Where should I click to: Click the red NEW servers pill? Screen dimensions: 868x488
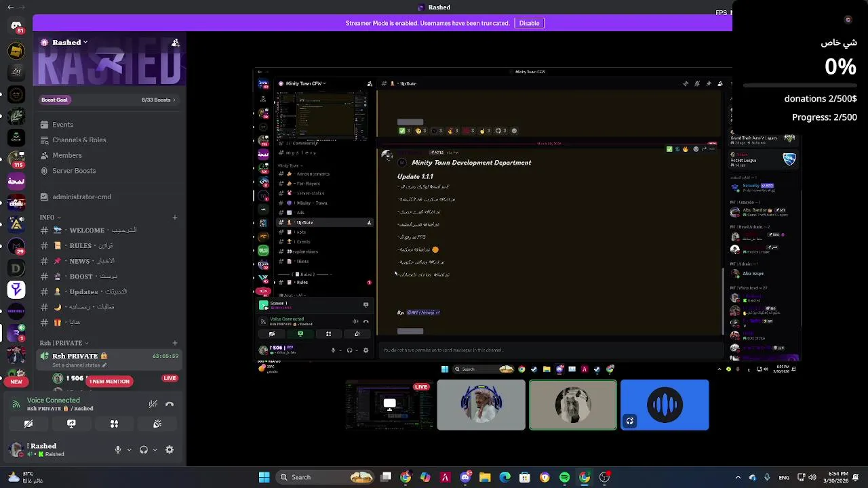coord(16,382)
